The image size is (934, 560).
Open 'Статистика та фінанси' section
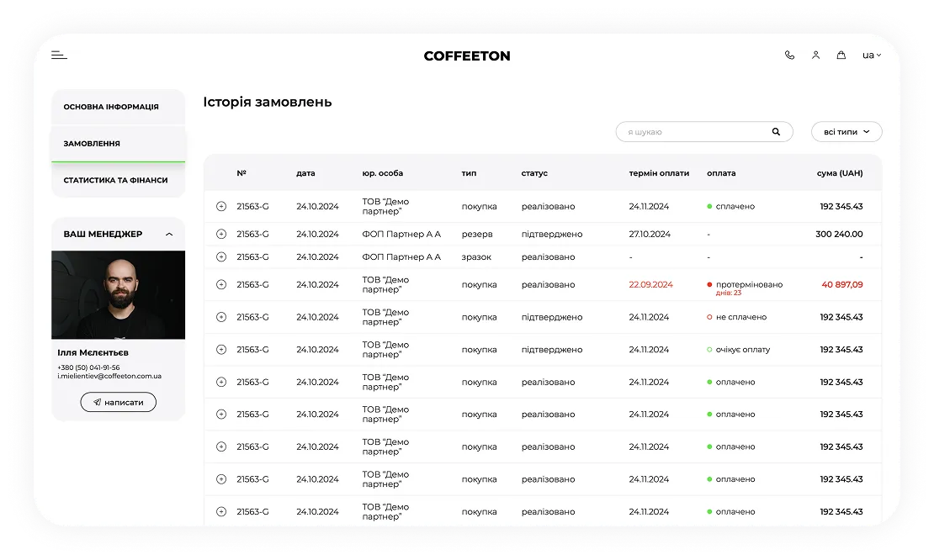tap(115, 180)
